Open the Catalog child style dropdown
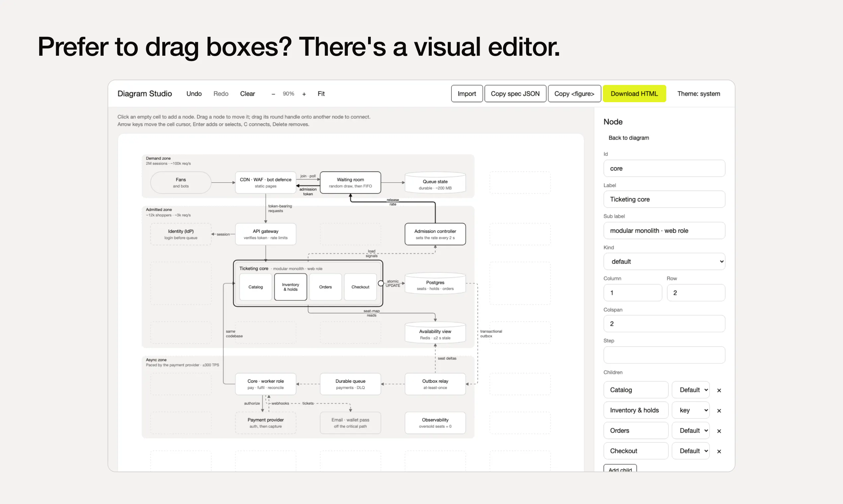The width and height of the screenshot is (843, 504). (691, 390)
